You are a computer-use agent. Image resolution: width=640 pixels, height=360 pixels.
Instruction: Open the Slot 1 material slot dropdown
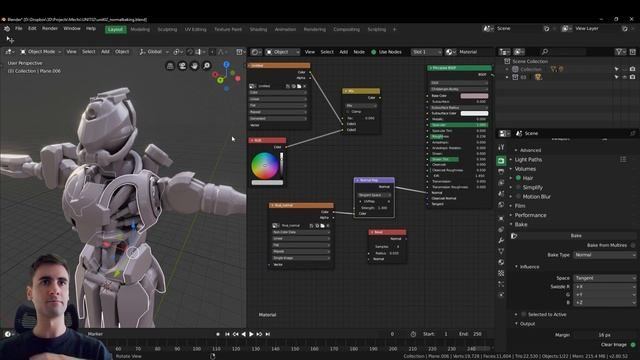tap(426, 52)
